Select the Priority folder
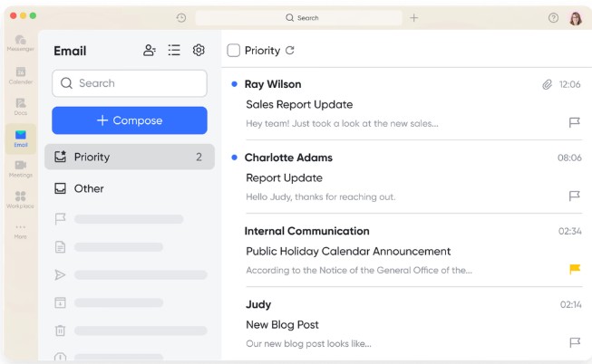This screenshot has width=592, height=364. tap(130, 157)
